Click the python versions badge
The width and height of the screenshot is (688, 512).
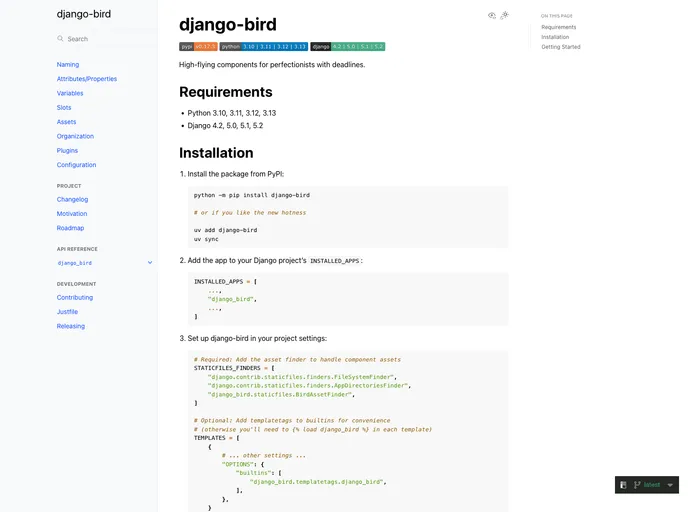[x=264, y=47]
